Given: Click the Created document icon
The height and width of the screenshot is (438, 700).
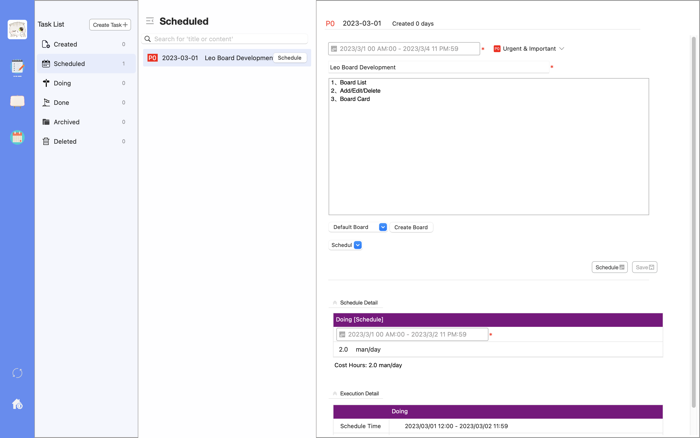Looking at the screenshot, I should [x=46, y=44].
